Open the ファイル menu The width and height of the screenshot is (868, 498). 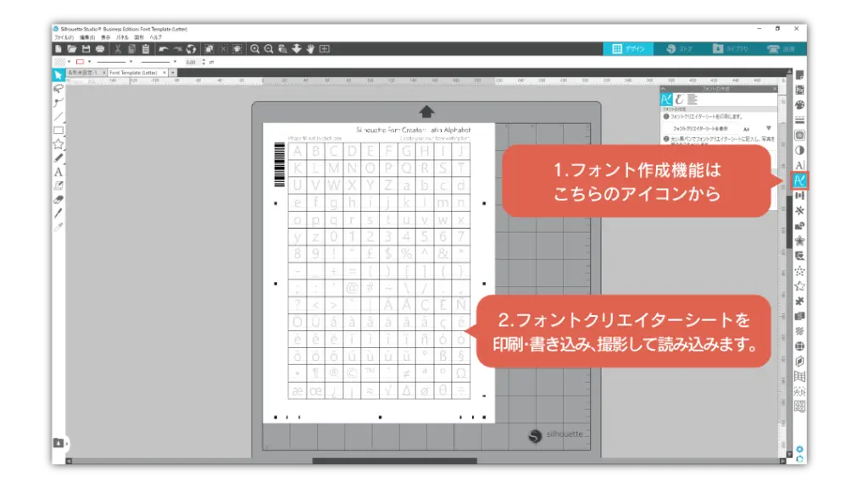pyautogui.click(x=64, y=37)
